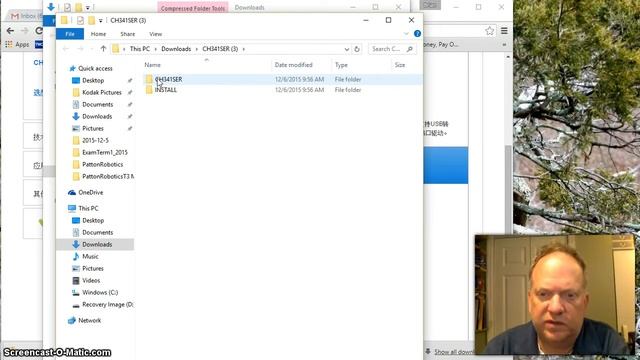Switch to the Share ribbon tab
The width and height of the screenshot is (640, 360).
click(127, 34)
